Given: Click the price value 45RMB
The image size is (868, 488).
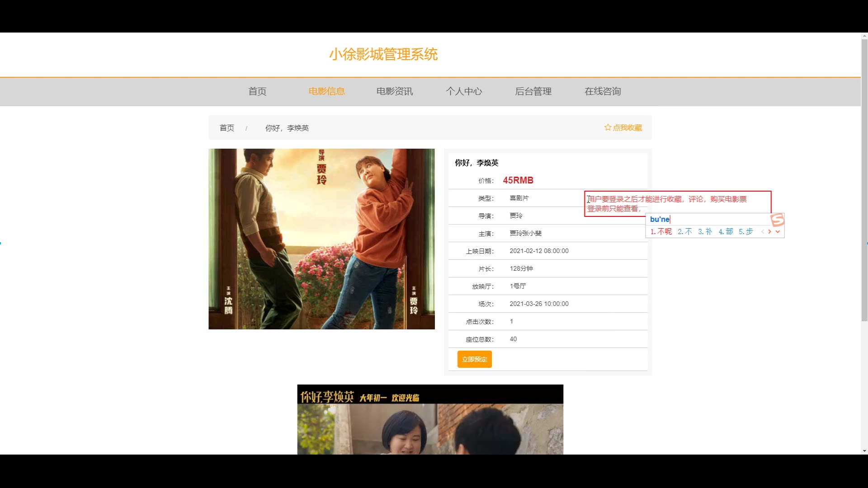Looking at the screenshot, I should point(518,180).
